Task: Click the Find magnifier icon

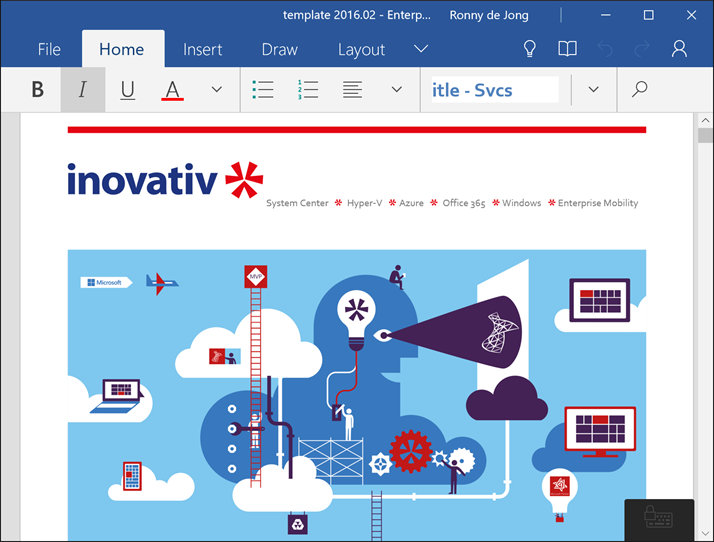Action: [x=640, y=89]
